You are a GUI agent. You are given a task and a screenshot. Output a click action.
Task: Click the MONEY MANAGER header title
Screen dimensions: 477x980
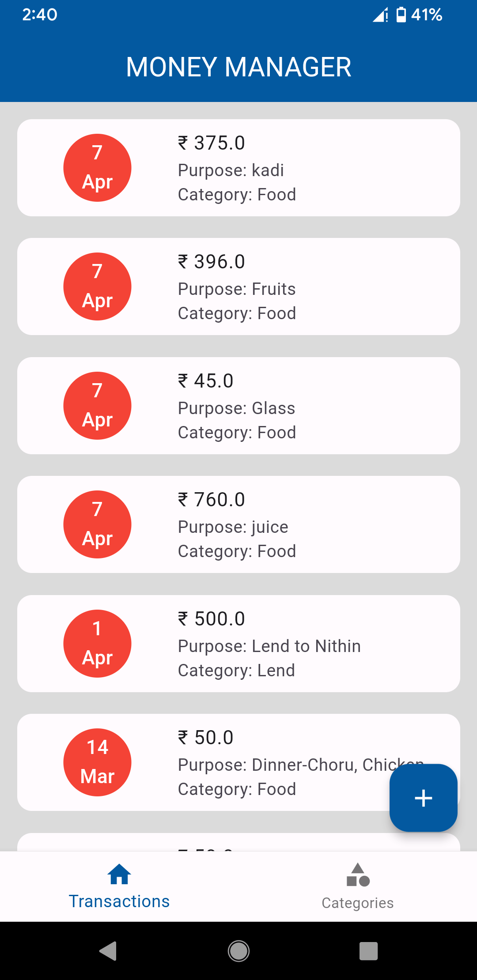(238, 67)
